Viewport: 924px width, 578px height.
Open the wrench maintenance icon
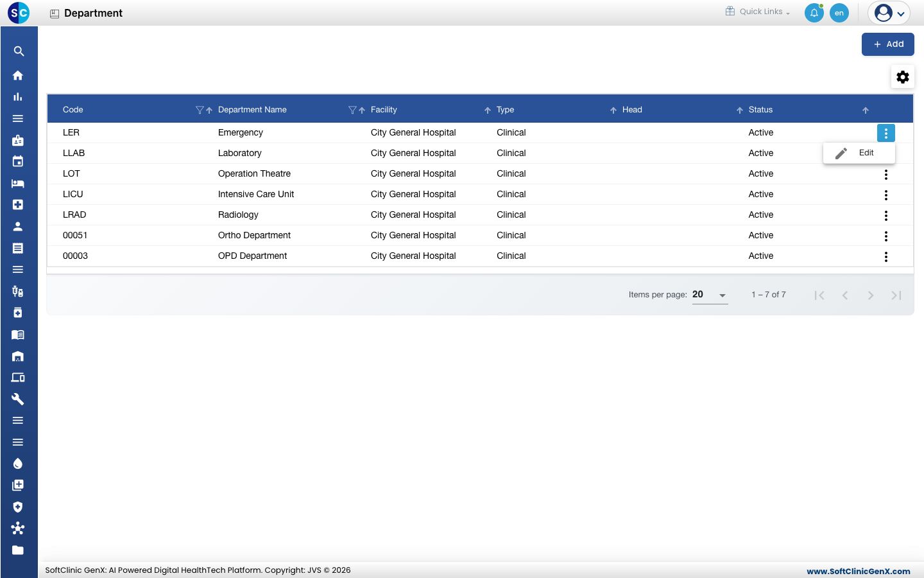(x=18, y=399)
